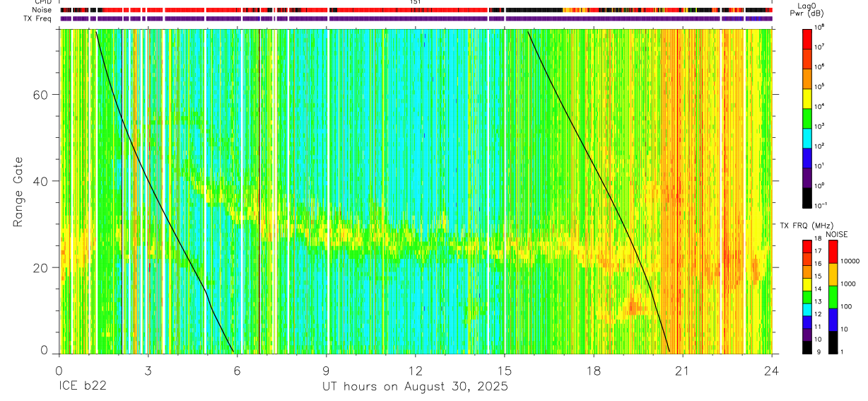Select the yellow TX FRQ swatch between 15 and 14
The height and width of the screenshot is (401, 868).
click(x=807, y=284)
